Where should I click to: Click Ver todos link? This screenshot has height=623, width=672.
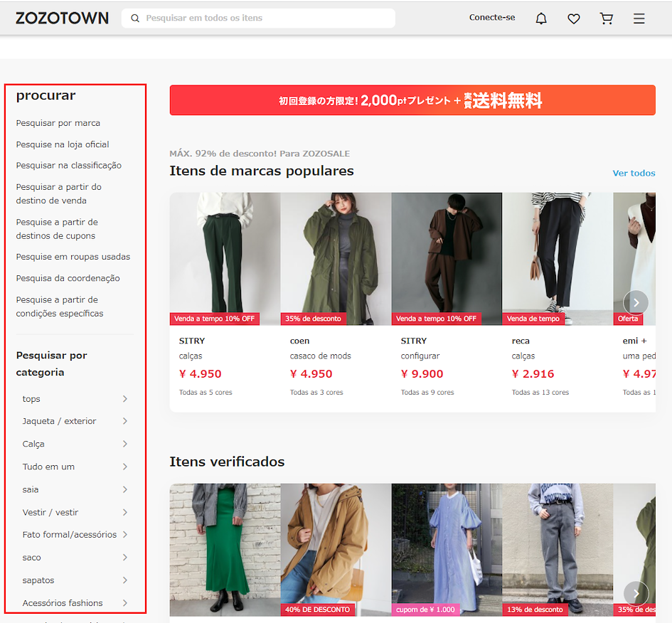(x=634, y=173)
